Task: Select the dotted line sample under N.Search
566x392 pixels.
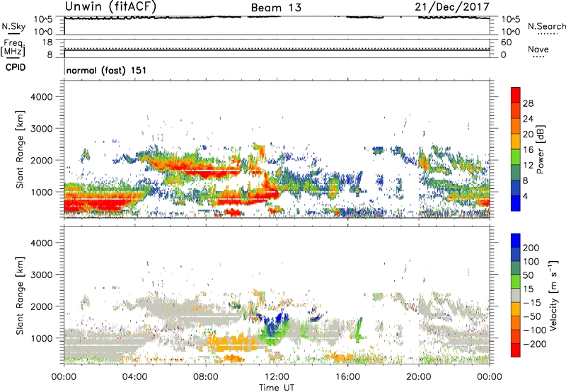Action: pos(548,34)
